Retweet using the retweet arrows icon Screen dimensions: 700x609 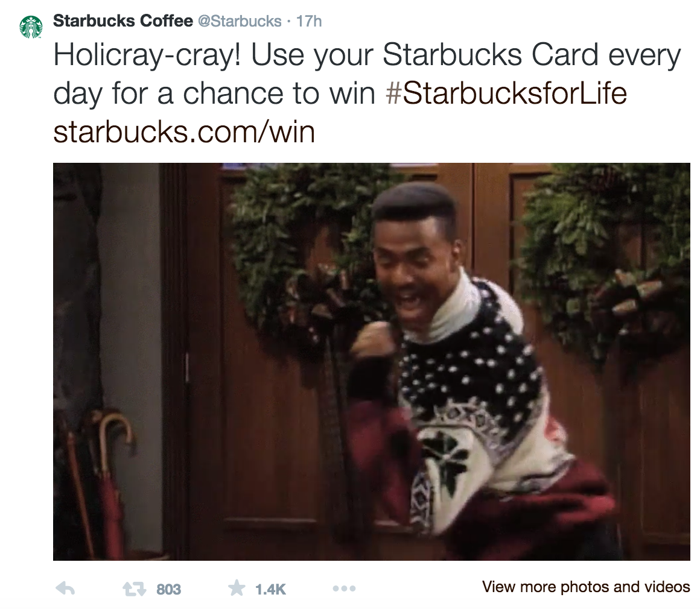point(135,589)
